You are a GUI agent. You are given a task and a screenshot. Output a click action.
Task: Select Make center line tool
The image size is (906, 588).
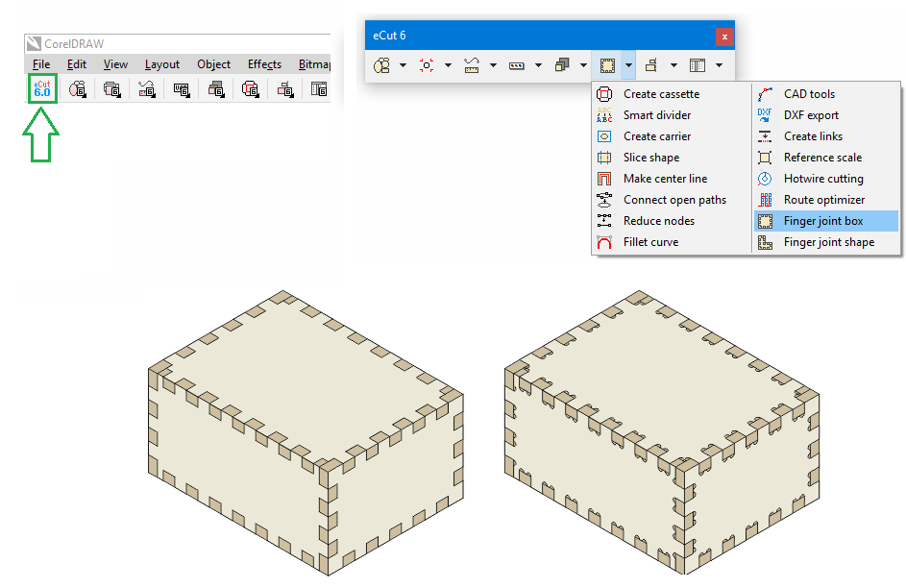click(x=665, y=179)
